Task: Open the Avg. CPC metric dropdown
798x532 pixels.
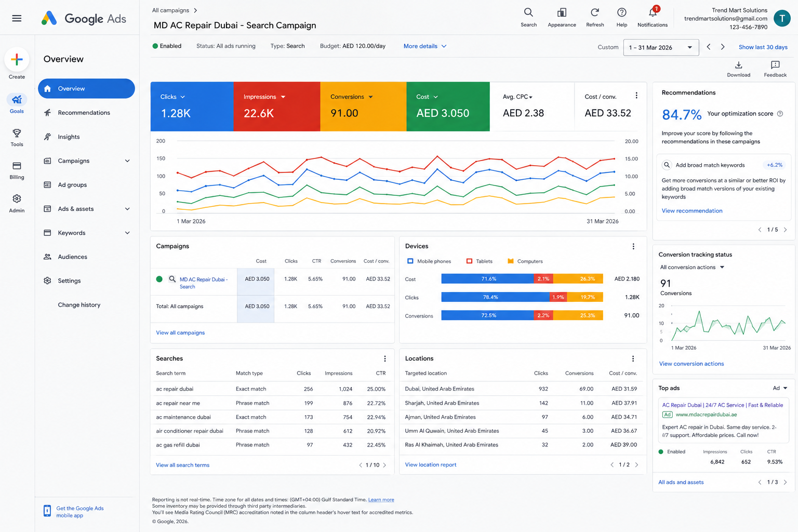Action: point(530,97)
